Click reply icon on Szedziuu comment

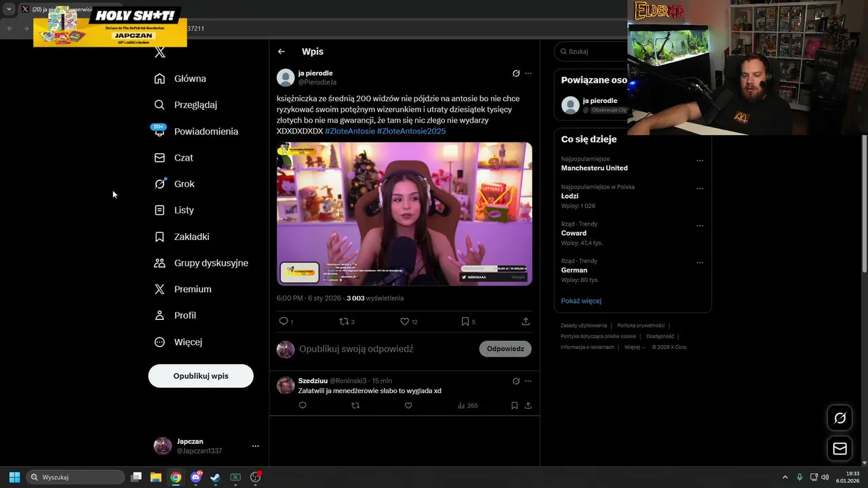coord(302,405)
